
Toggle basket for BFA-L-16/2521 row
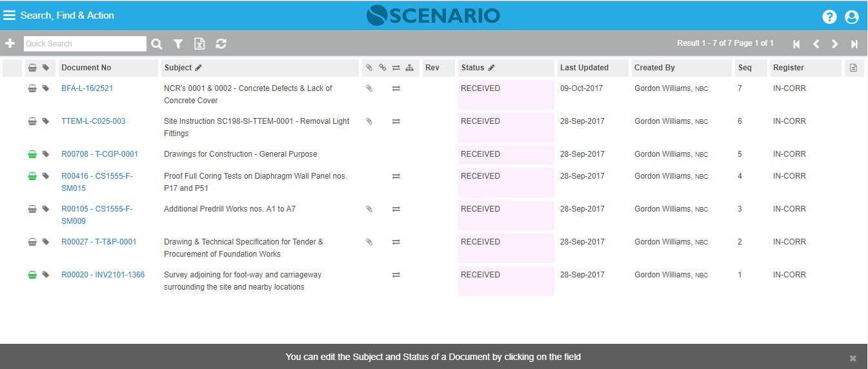point(32,88)
